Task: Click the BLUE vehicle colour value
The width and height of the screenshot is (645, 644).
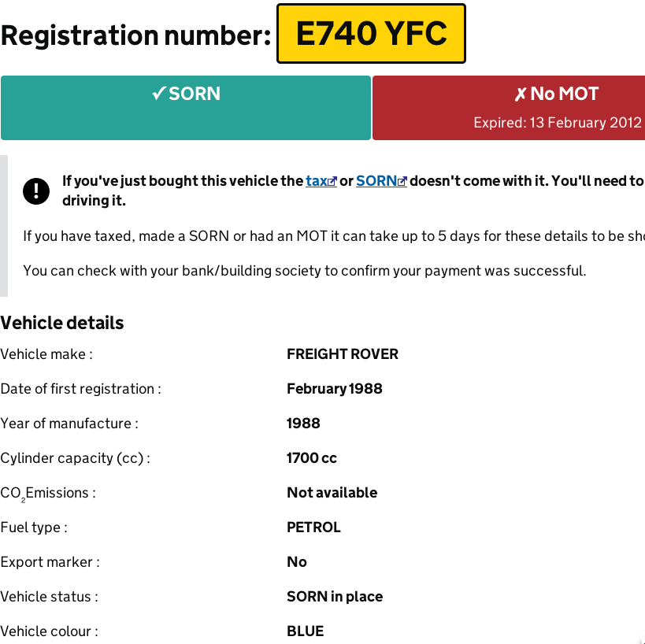Action: tap(306, 631)
